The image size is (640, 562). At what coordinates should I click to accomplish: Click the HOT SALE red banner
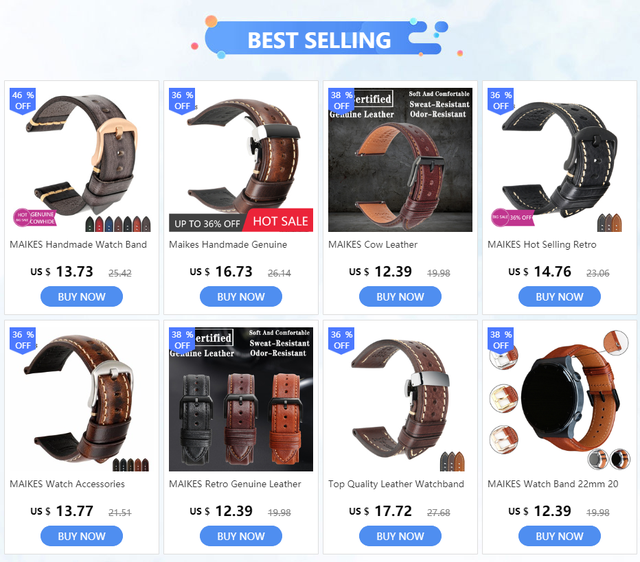(280, 221)
